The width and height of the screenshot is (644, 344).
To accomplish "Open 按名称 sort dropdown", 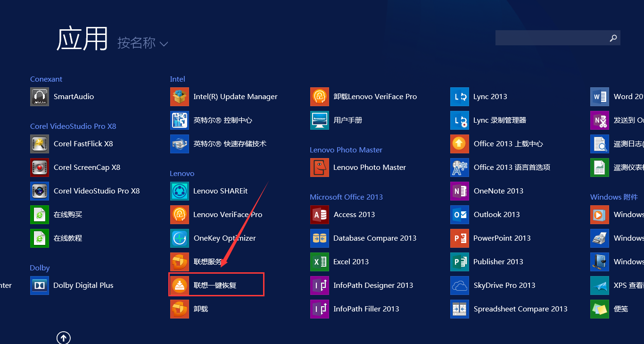I will 142,43.
